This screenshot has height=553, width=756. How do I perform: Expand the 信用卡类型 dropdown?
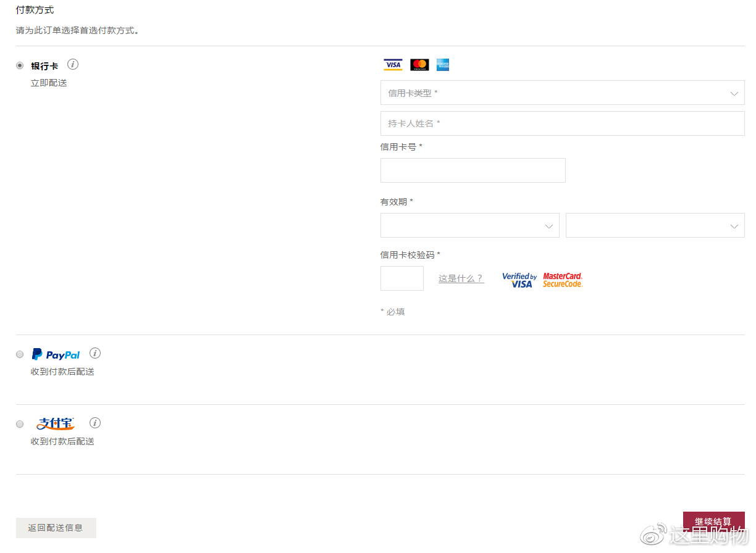click(x=562, y=93)
